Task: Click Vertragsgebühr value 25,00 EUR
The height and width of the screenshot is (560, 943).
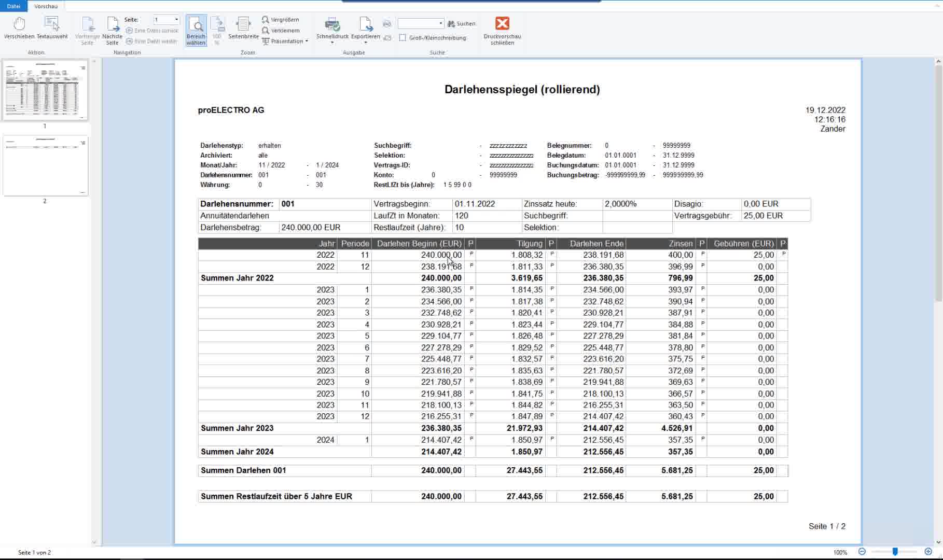Action: 763,216
